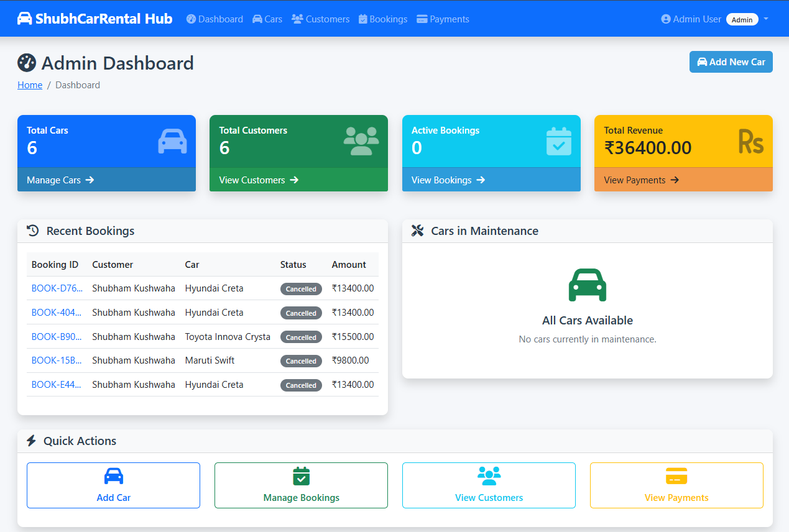
Task: Click the ₹36400.00 total revenue value
Action: 648,148
